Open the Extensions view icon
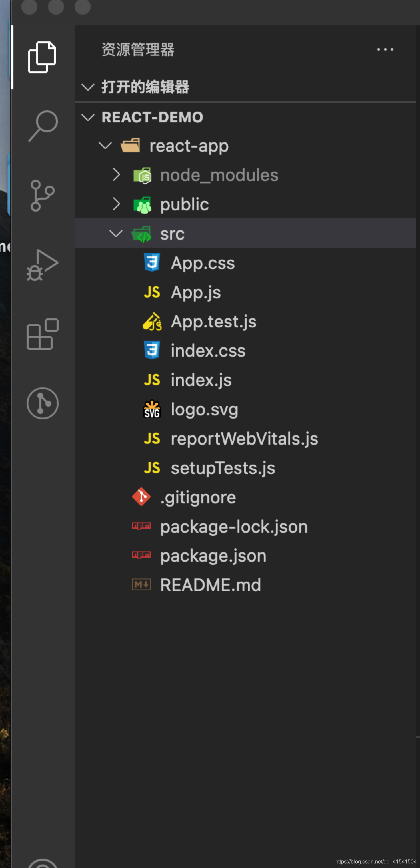Screen dimensions: 420x868 click(43, 334)
